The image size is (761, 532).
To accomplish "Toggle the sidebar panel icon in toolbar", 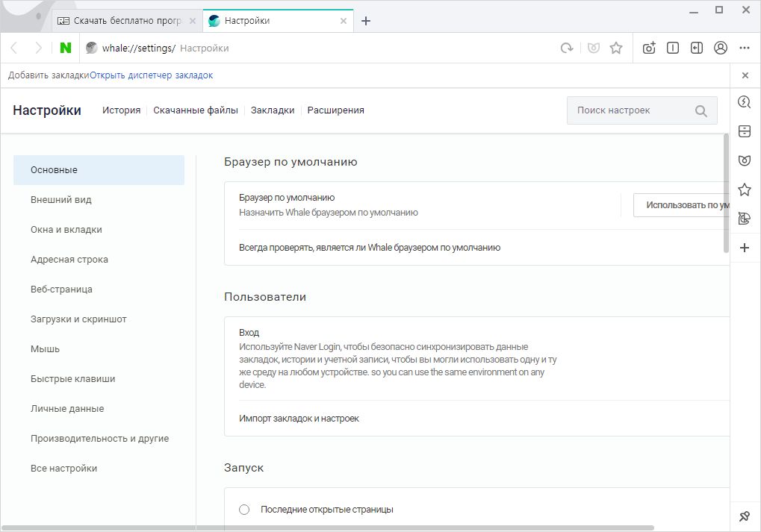I will coord(697,48).
